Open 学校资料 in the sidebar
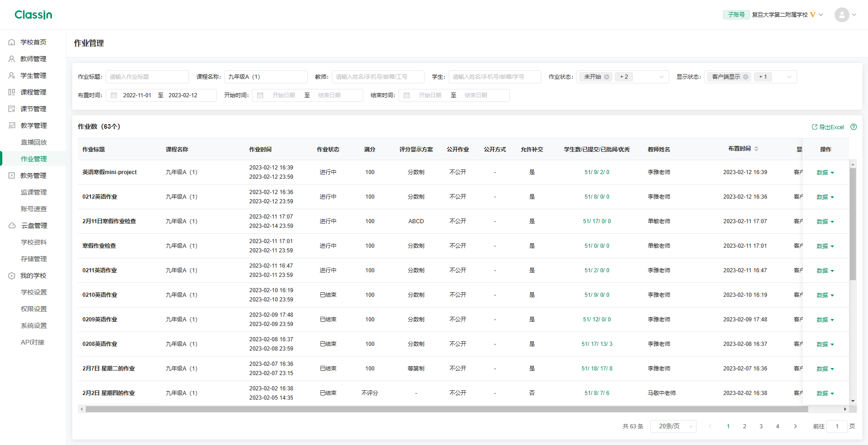The image size is (868, 445). click(x=34, y=242)
